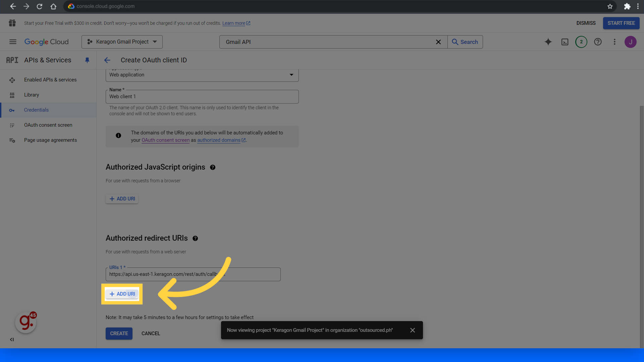Open browser extensions puzzle icon
The width and height of the screenshot is (644, 362).
click(x=627, y=6)
